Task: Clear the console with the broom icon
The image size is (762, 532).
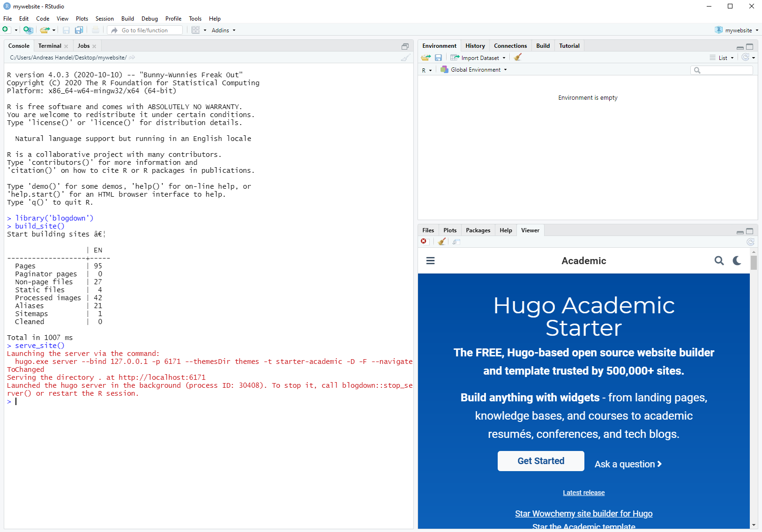Action: click(405, 58)
